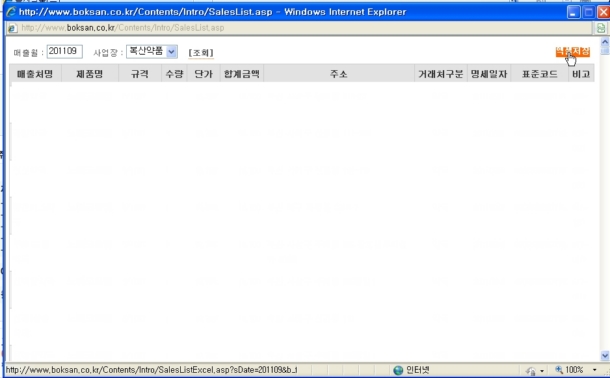Click the address bar URL text
The image size is (610, 378).
coord(123,28)
